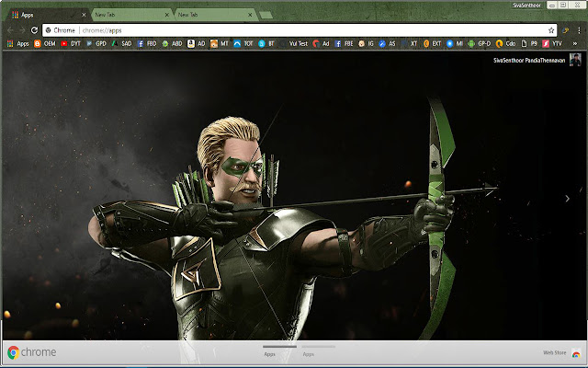The image size is (588, 368).
Task: Click the user avatar thumbnail at top right
Action: point(575,60)
